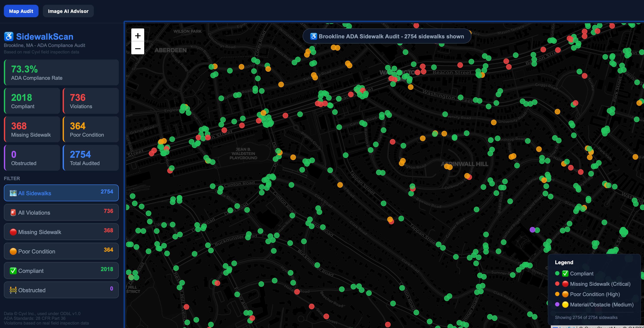Image resolution: width=644 pixels, height=328 pixels.
Task: Click the 73.3% ADA Compliance Rate card
Action: pos(61,72)
